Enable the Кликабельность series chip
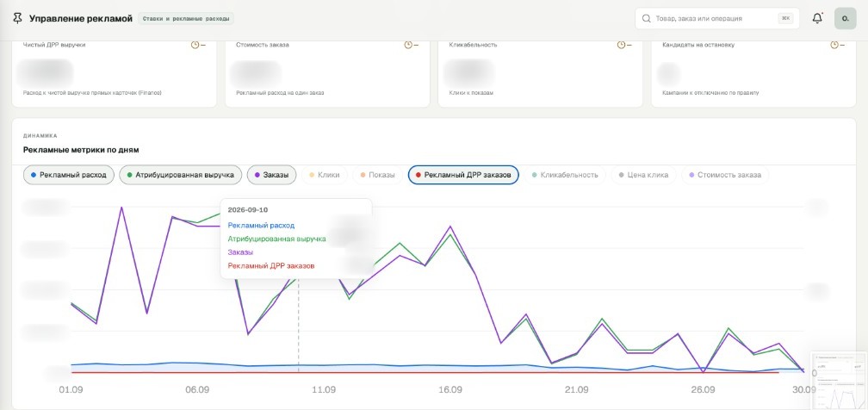Screen dimensions: 868x410 [565, 175]
